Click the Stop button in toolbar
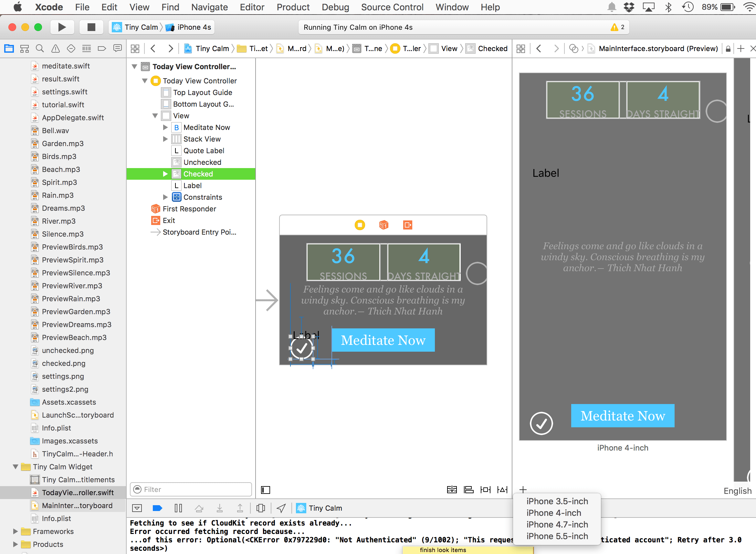Screen dimensions: 756x554 pyautogui.click(x=91, y=27)
